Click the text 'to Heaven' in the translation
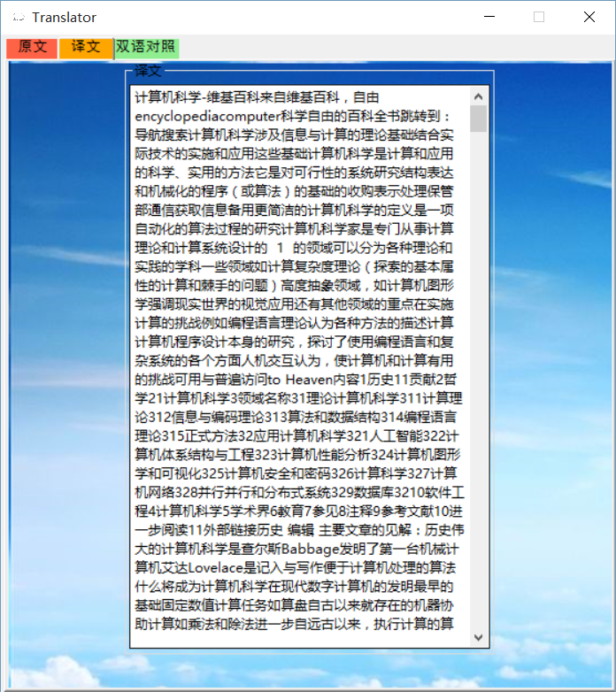616x692 pixels. [301, 379]
